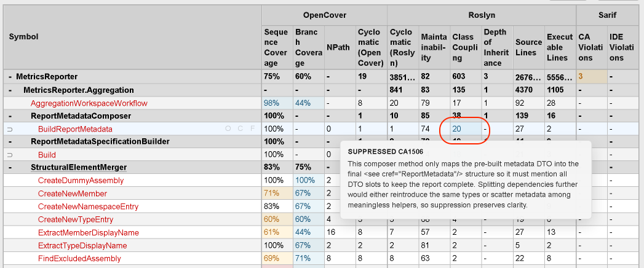Click the Depth of Inheritance column header
The image size is (644, 268).
coord(496,47)
